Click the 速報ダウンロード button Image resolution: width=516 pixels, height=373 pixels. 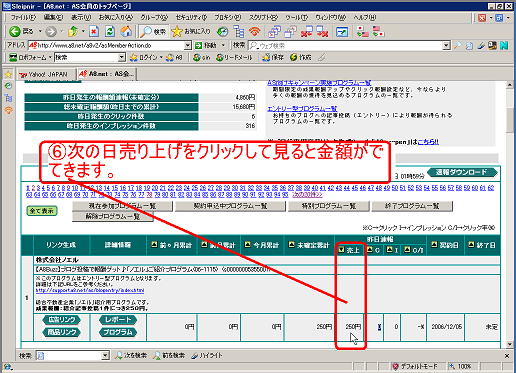[462, 172]
